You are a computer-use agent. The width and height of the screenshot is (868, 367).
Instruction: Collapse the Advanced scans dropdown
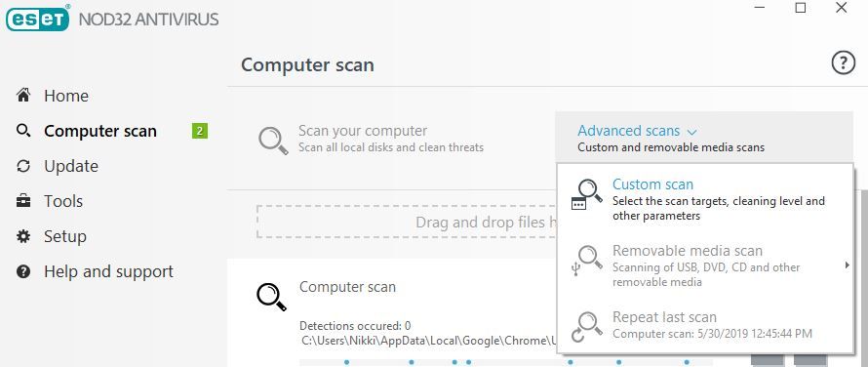[704, 138]
